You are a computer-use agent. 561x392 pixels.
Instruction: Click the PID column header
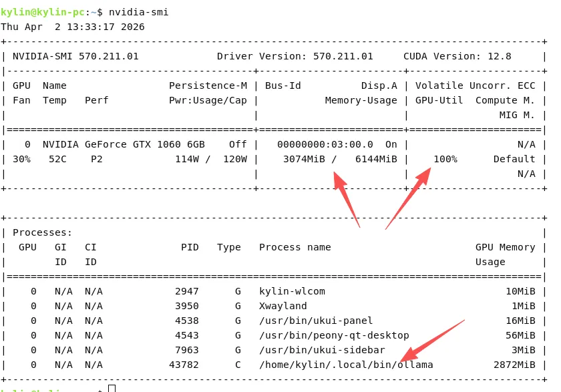[x=190, y=247]
